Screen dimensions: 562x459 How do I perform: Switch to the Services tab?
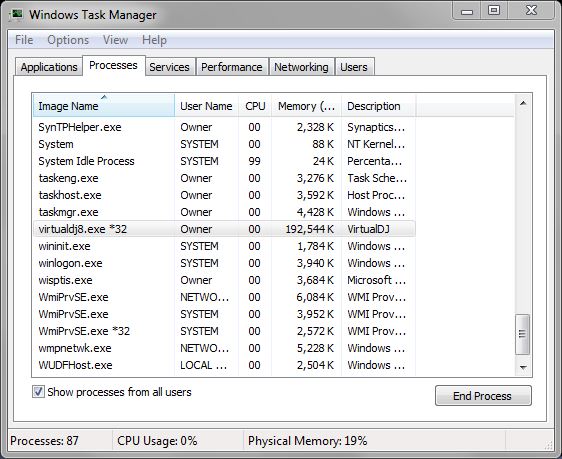[x=170, y=67]
